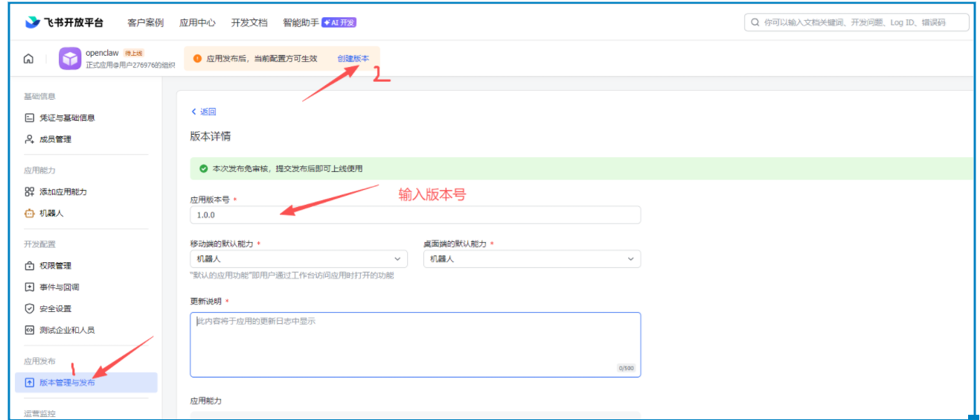Click the home icon
Image resolution: width=980 pixels, height=420 pixels.
point(28,59)
